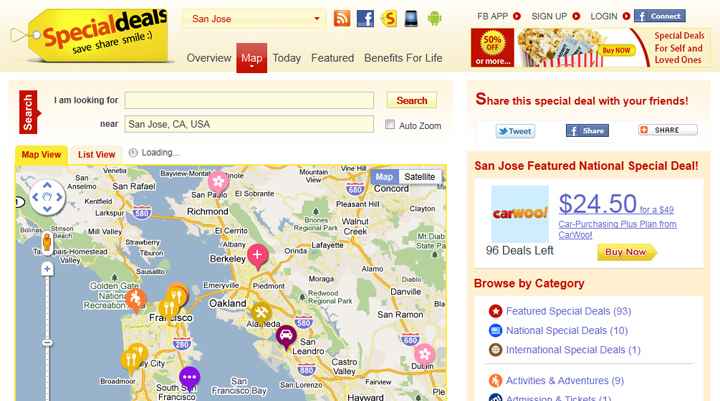Open the RSS feed icon
720x401 pixels.
point(342,19)
